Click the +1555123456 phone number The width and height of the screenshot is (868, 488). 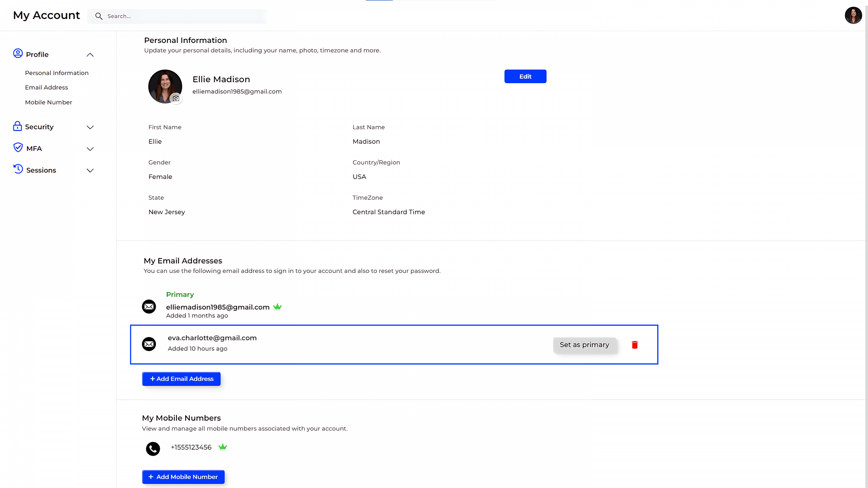[x=191, y=447]
